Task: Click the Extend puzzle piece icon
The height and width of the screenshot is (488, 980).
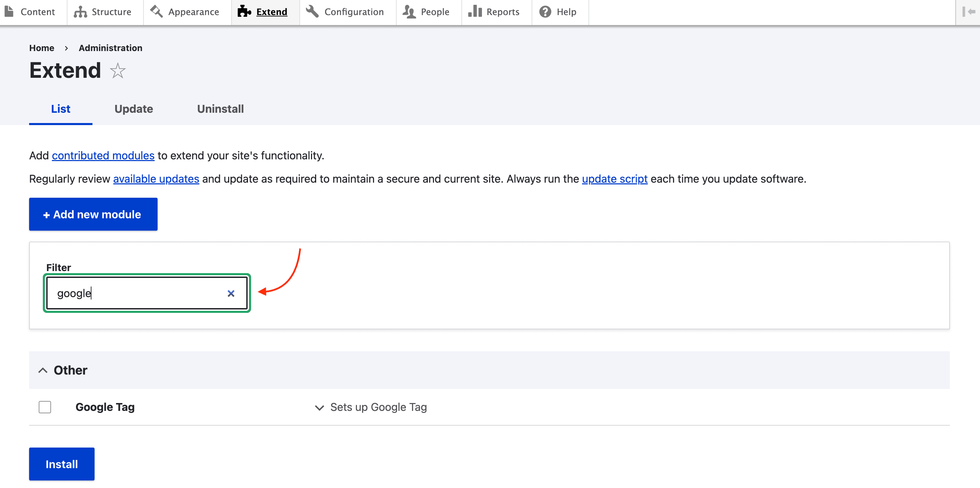Action: (x=244, y=12)
